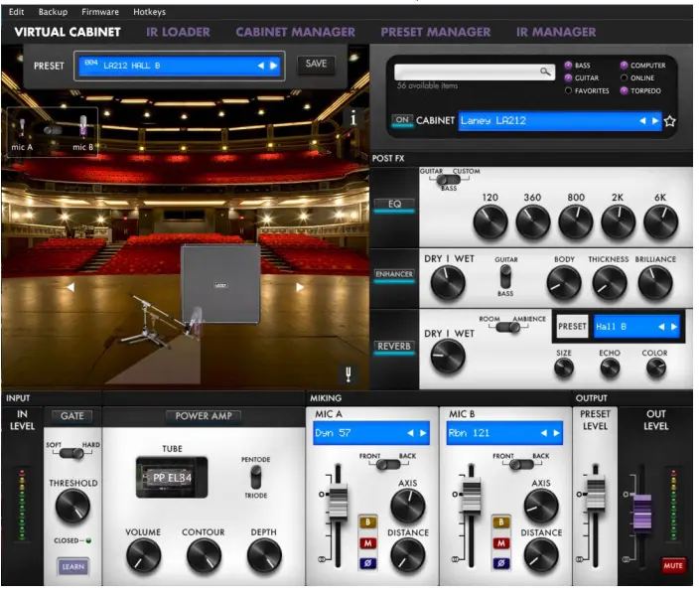This screenshot has height=594, width=700.
Task: Click the B button on Mic B
Action: [500, 522]
